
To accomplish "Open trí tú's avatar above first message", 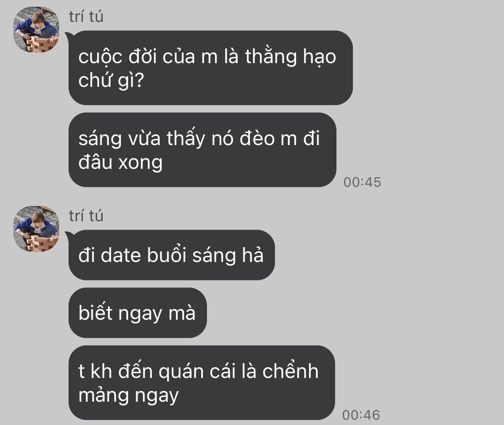I will pyautogui.click(x=36, y=30).
